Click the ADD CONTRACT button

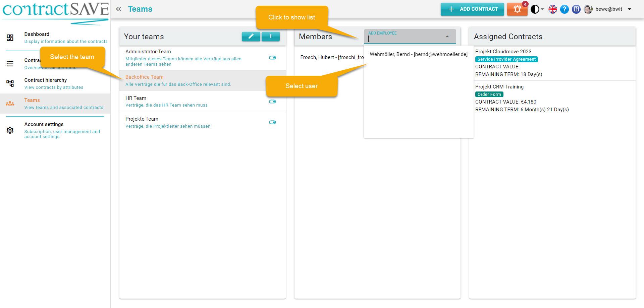(472, 9)
